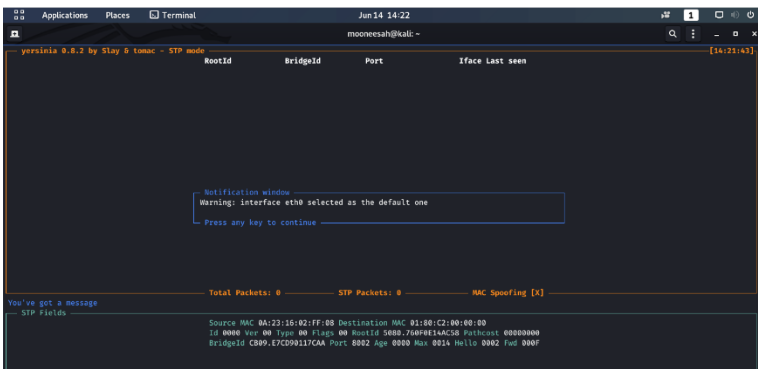Screen dimensions: 758x370
Task: Open the power menu icon
Action: 750,15
